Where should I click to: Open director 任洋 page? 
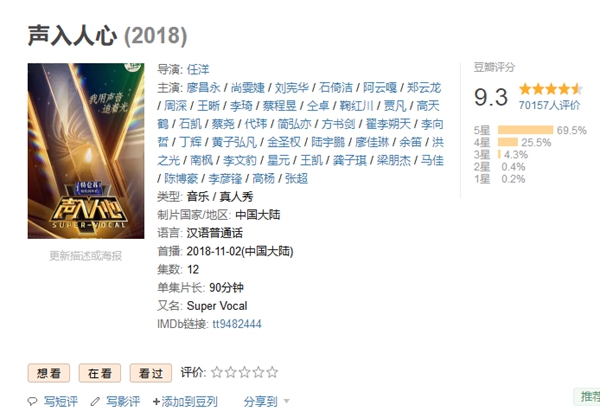[x=198, y=69]
